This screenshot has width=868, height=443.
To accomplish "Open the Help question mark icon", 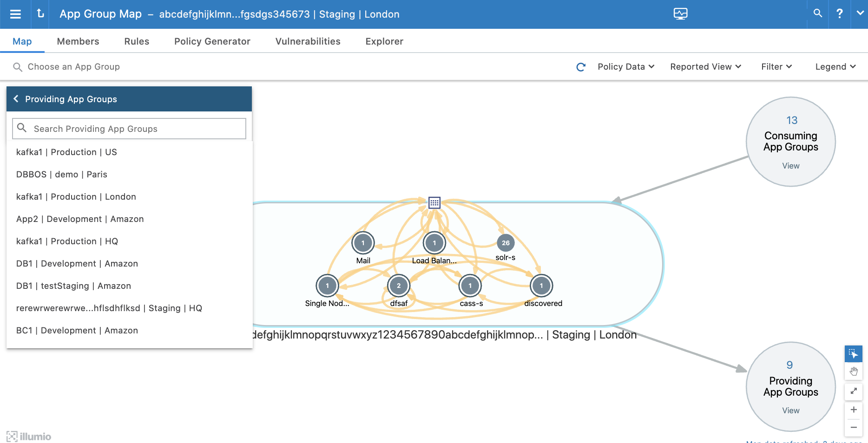I will tap(839, 14).
